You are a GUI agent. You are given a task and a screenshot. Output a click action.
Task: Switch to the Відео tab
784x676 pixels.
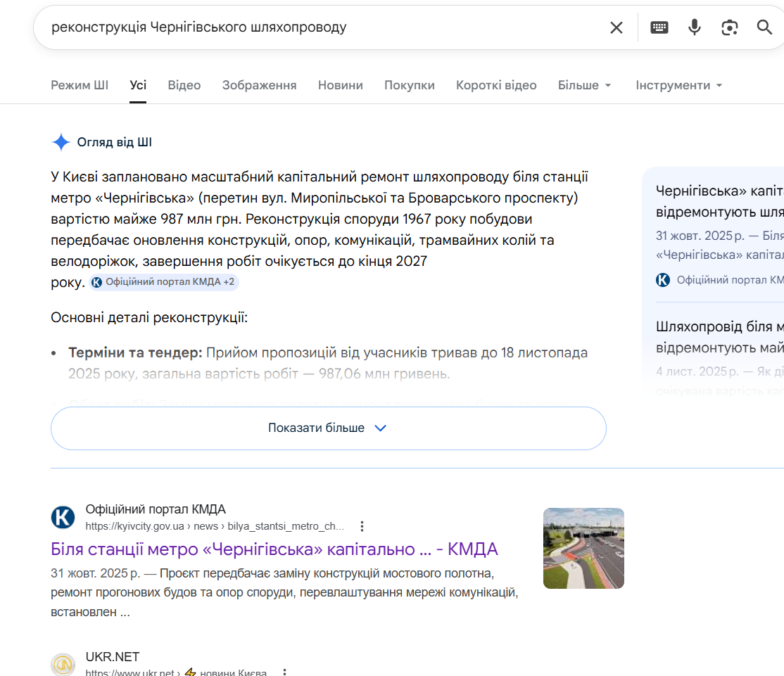184,85
